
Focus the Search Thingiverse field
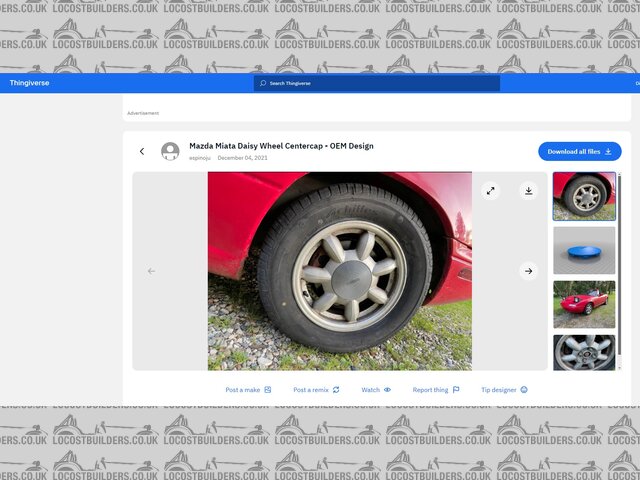(x=380, y=83)
